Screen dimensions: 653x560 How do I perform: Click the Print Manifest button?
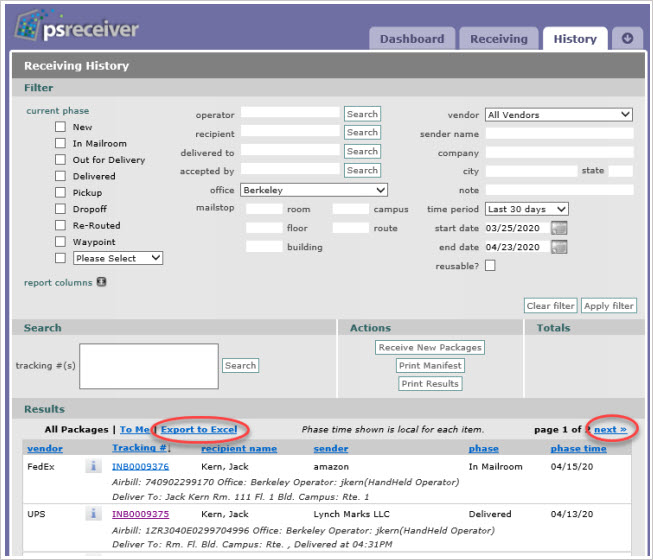430,366
